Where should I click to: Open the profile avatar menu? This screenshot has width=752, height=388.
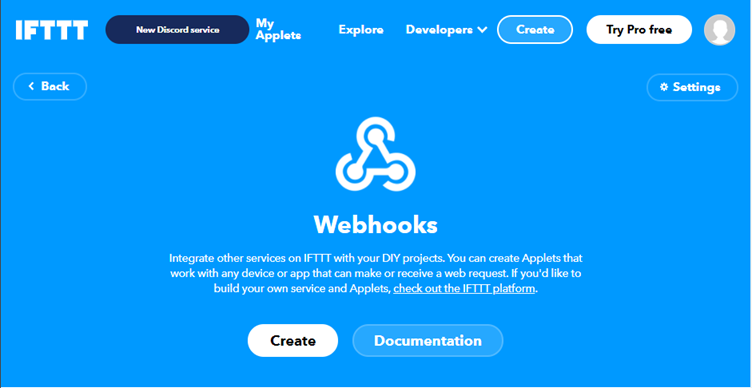point(719,30)
